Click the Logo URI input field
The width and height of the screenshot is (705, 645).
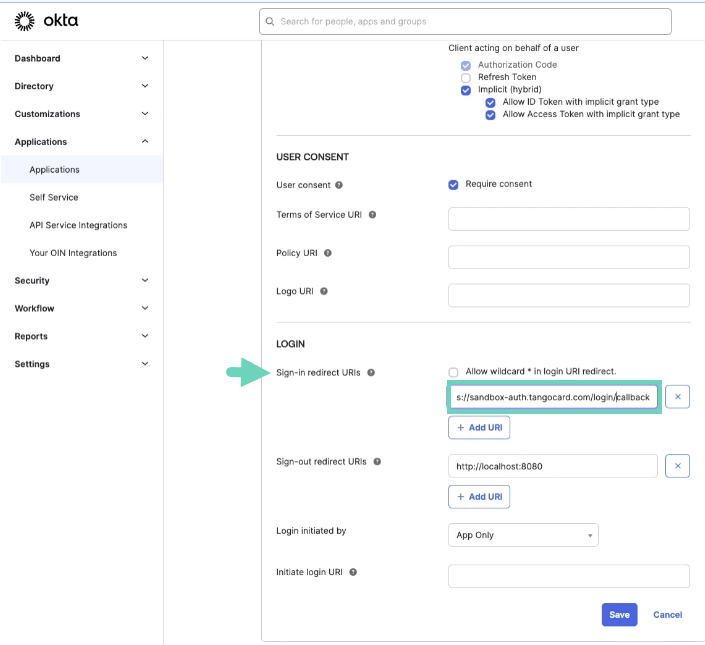(x=569, y=295)
